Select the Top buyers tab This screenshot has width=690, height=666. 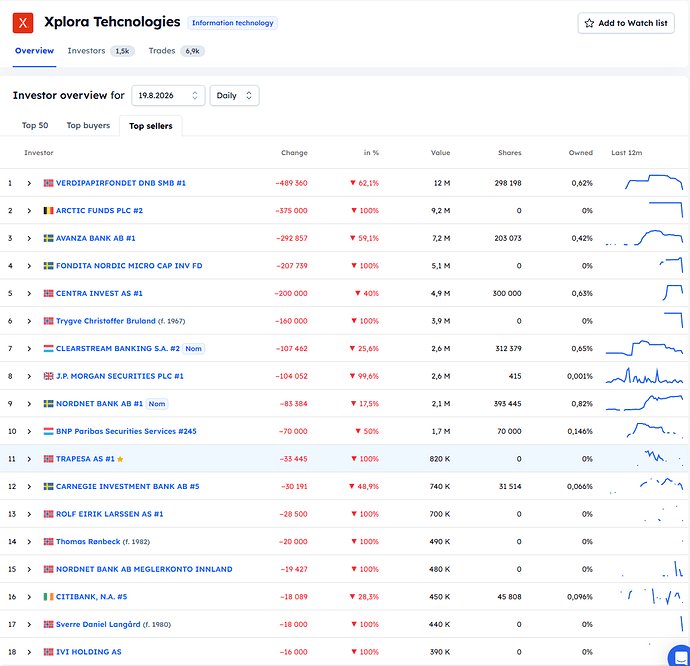pos(88,125)
